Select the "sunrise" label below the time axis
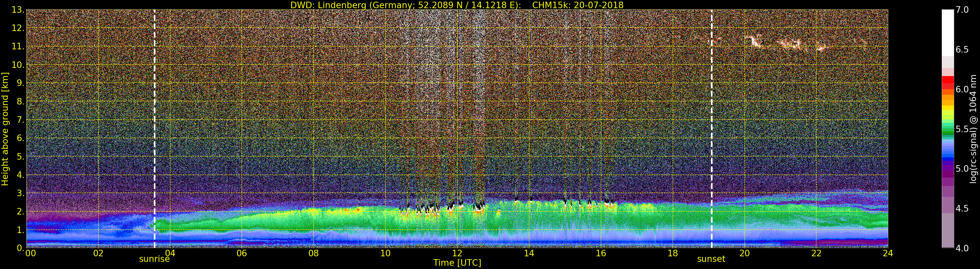Viewport: 980px width, 269px height. pos(154,259)
